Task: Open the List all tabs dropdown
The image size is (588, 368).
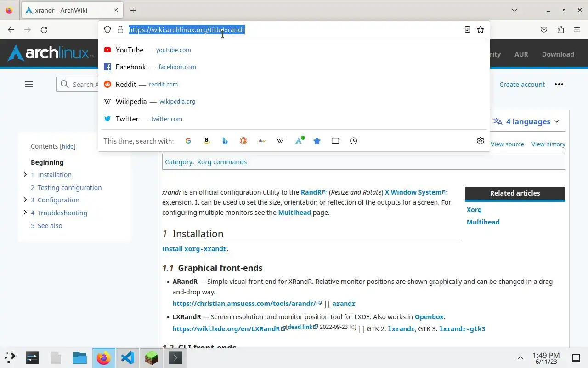Action: (514, 10)
